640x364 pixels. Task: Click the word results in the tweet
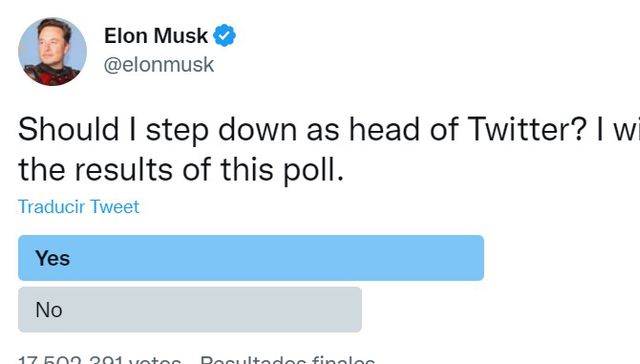tap(124, 170)
